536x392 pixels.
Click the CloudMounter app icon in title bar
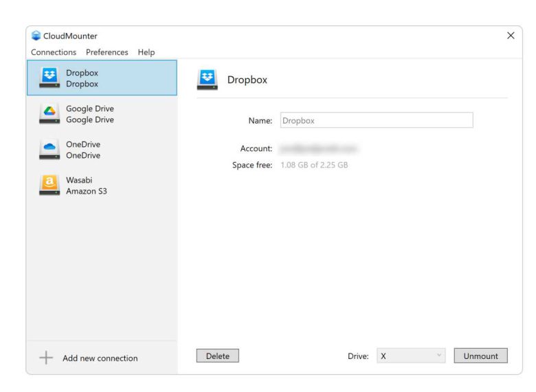point(35,36)
